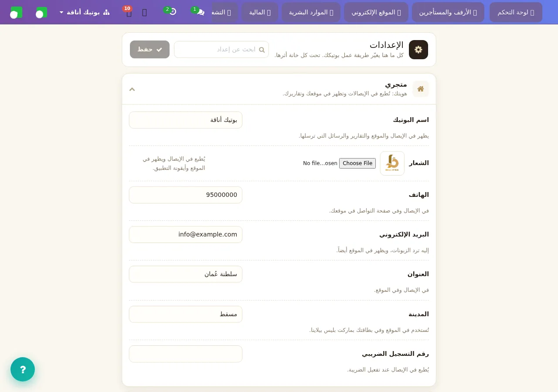Screen dimensions: 558x392
Task: Open the الموقع الإلكتروني menu
Action: tap(376, 12)
